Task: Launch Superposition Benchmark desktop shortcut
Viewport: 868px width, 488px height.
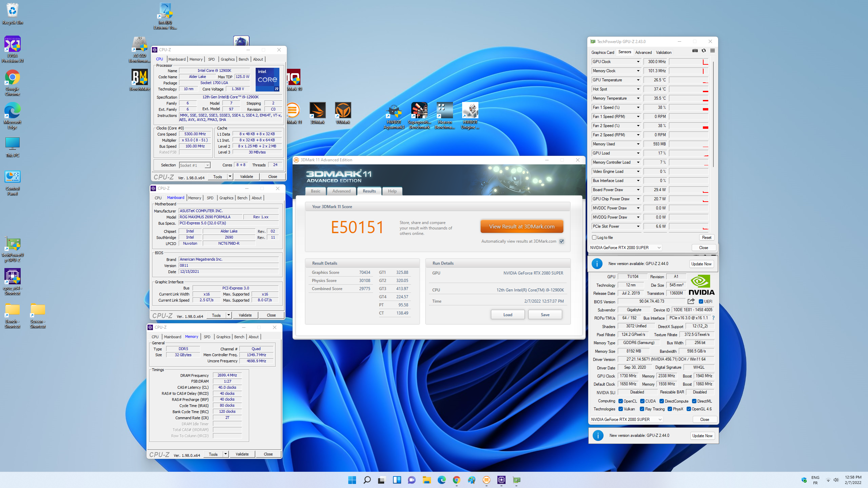Action: pos(419,116)
